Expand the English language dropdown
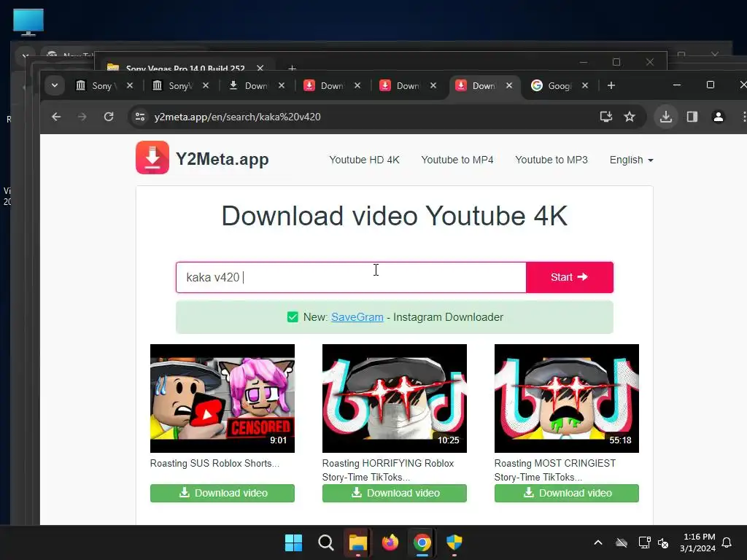This screenshot has width=747, height=560. coord(631,160)
